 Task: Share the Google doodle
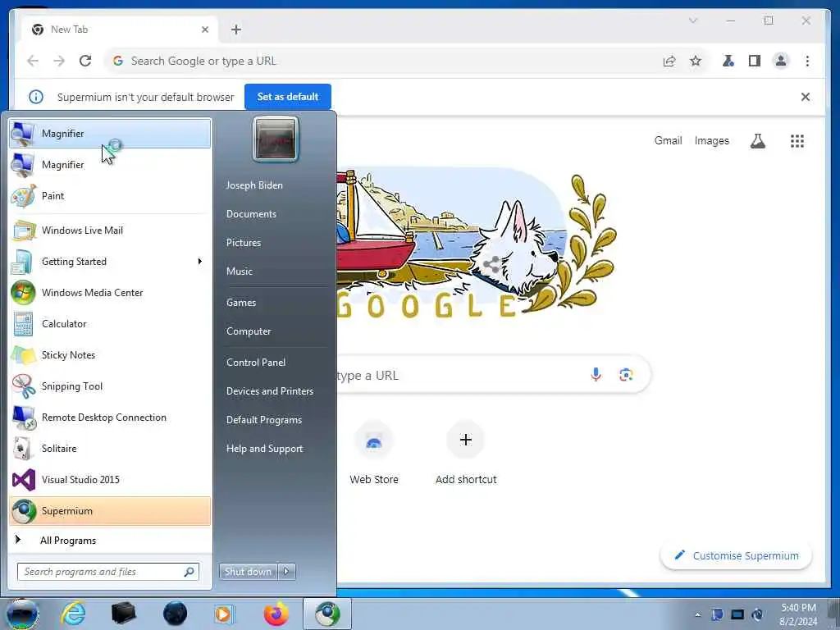click(492, 264)
